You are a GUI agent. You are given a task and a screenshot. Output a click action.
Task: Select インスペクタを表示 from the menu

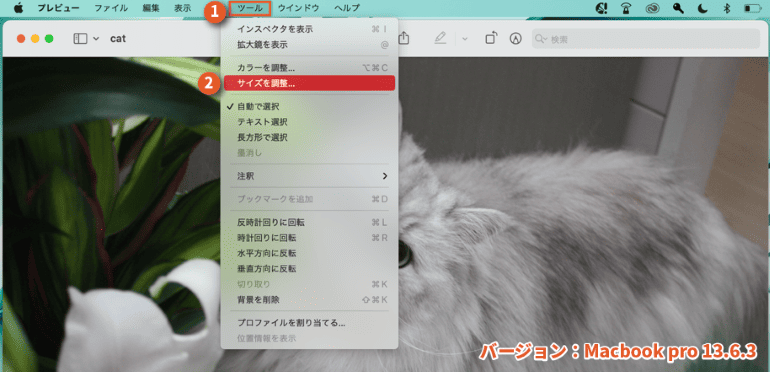tap(309, 29)
